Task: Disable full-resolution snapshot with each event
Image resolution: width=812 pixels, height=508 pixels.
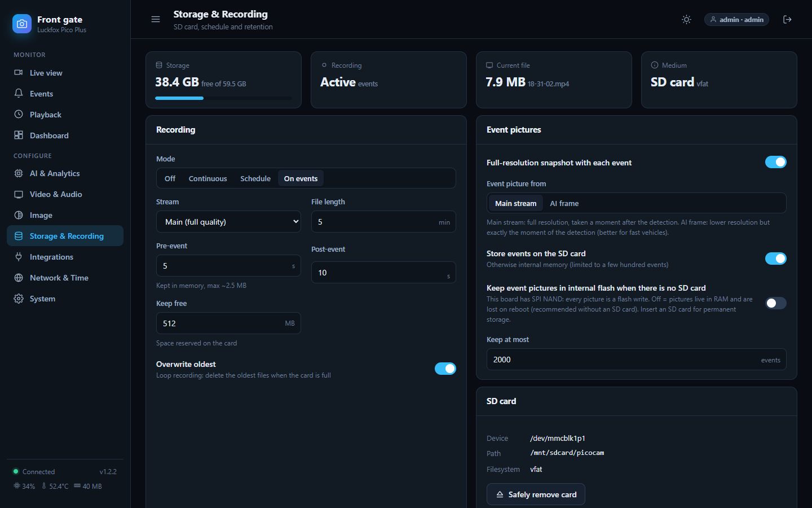Action: (775, 162)
